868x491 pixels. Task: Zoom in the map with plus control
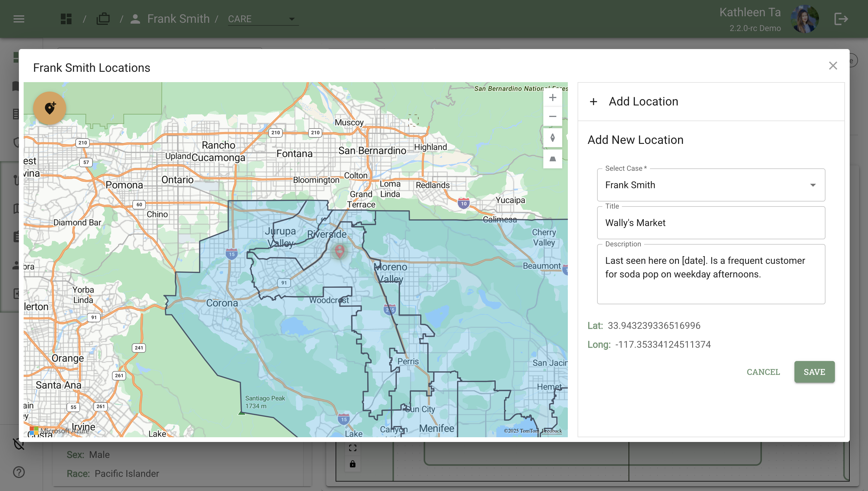click(x=552, y=98)
